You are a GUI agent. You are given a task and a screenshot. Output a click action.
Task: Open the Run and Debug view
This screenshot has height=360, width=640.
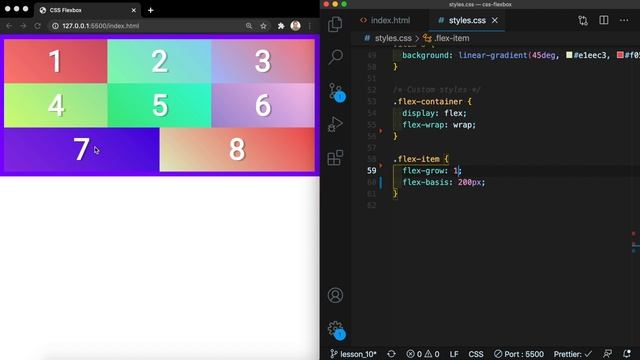tap(335, 124)
